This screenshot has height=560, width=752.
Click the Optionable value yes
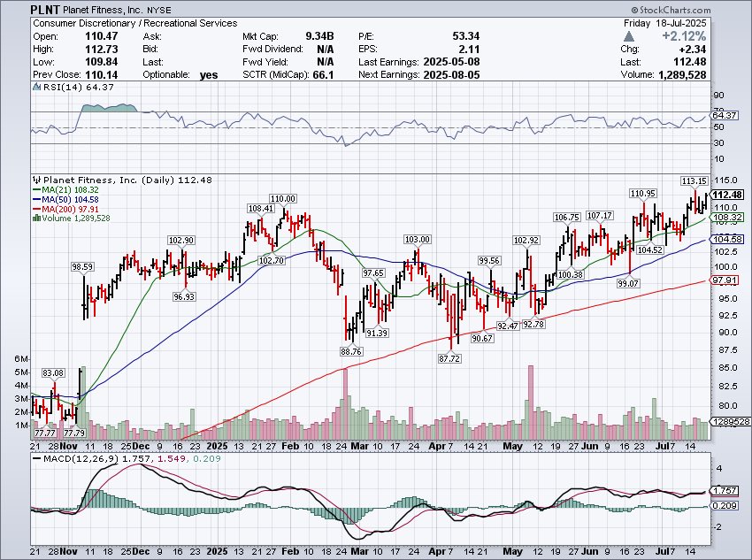click(209, 75)
